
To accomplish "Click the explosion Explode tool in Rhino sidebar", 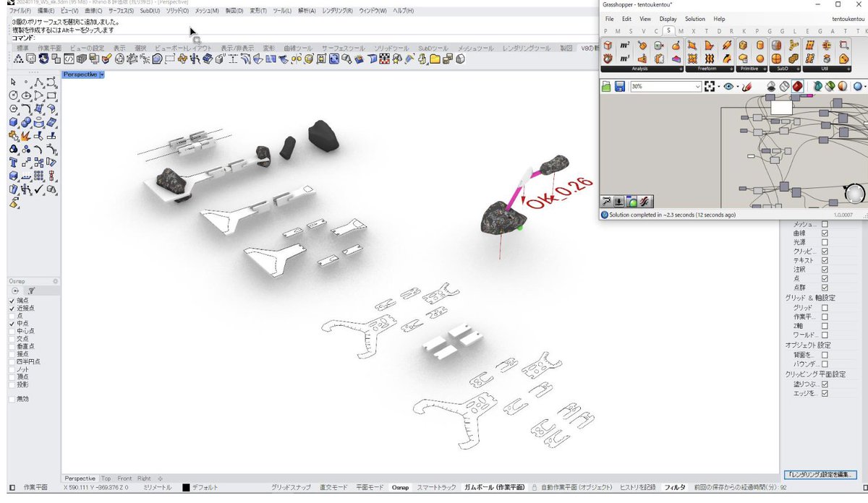I will [26, 135].
